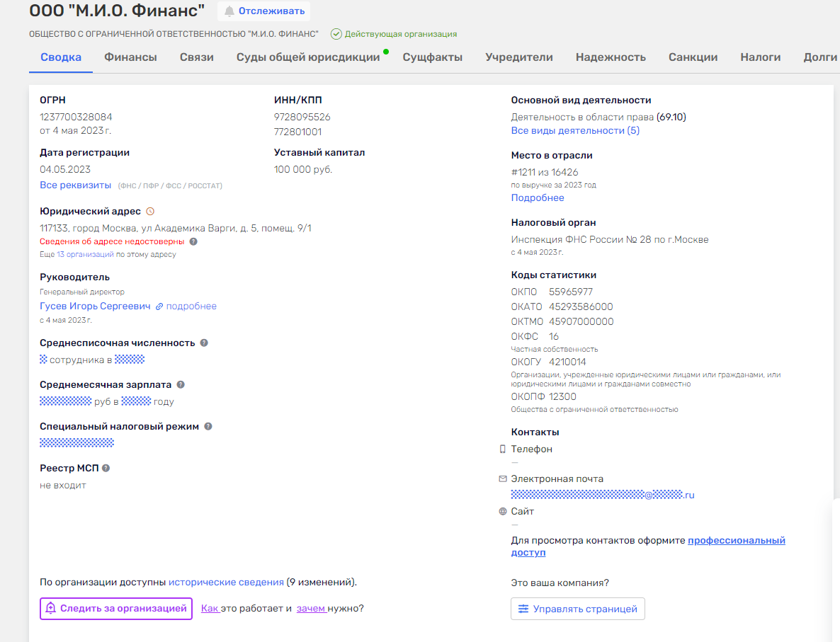Open the Сущфакты tab

[x=432, y=57]
